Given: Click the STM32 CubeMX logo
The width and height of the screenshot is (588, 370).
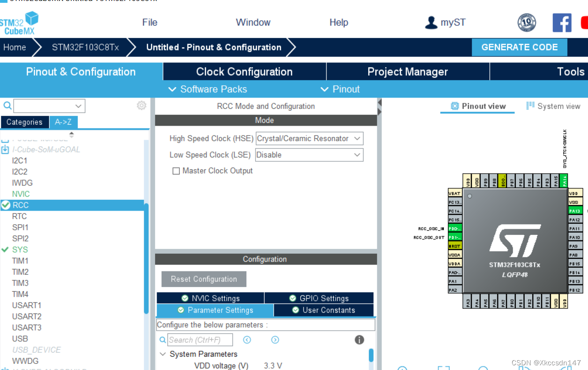Looking at the screenshot, I should [x=19, y=23].
